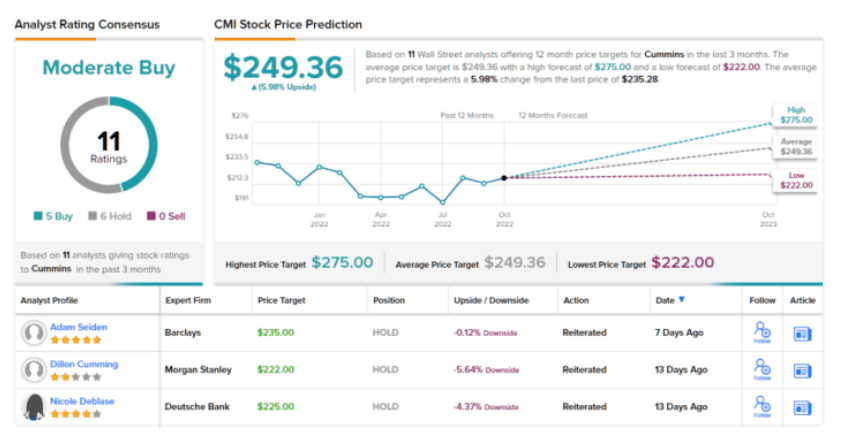Open Dillon Cumming's analyst profile link
The height and width of the screenshot is (438, 842).
click(x=84, y=364)
